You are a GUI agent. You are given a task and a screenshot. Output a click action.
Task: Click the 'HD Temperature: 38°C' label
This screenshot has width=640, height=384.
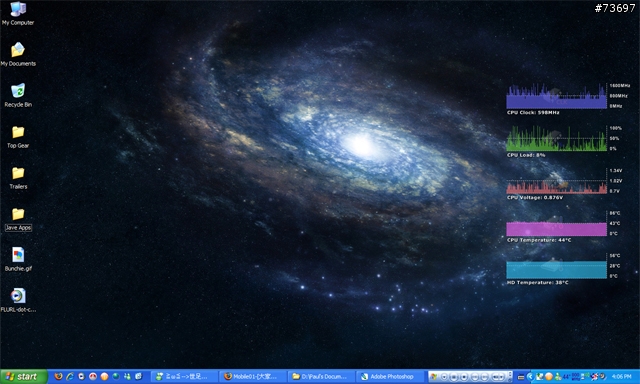(x=537, y=282)
